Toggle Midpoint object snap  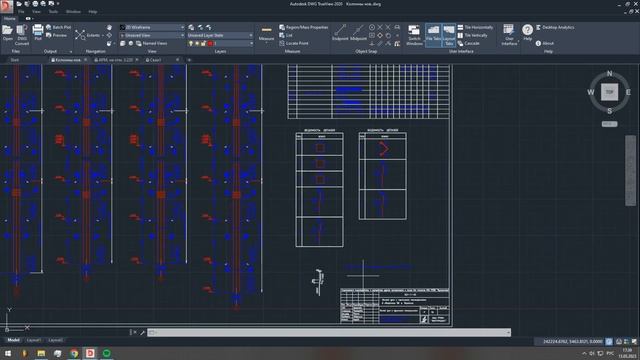pyautogui.click(x=358, y=32)
